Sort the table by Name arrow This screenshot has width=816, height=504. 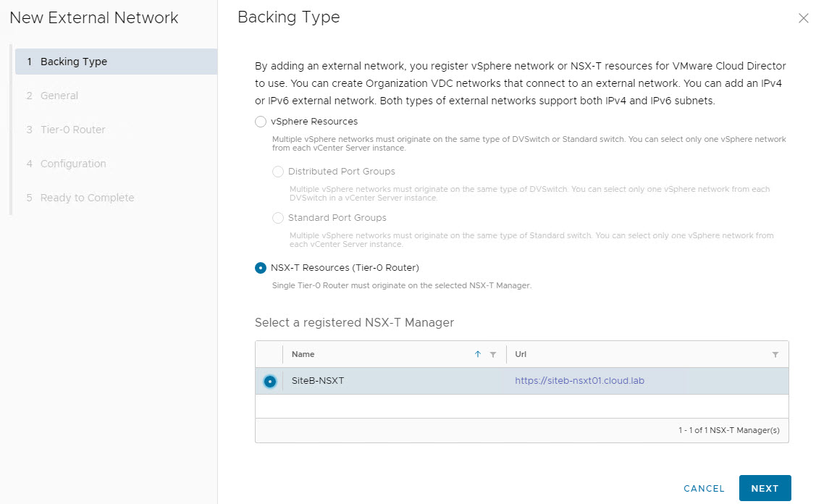(x=477, y=354)
